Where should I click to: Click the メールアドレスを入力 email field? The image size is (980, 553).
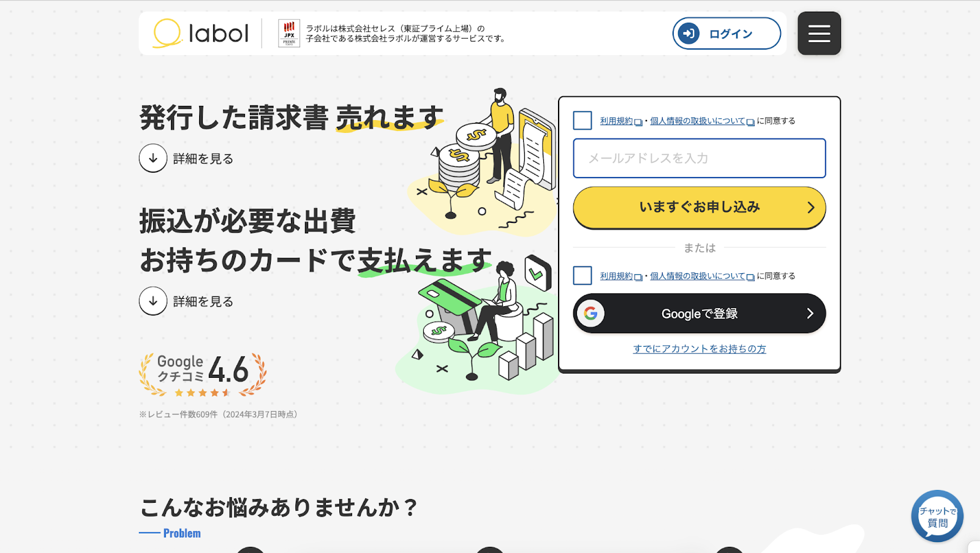(699, 158)
